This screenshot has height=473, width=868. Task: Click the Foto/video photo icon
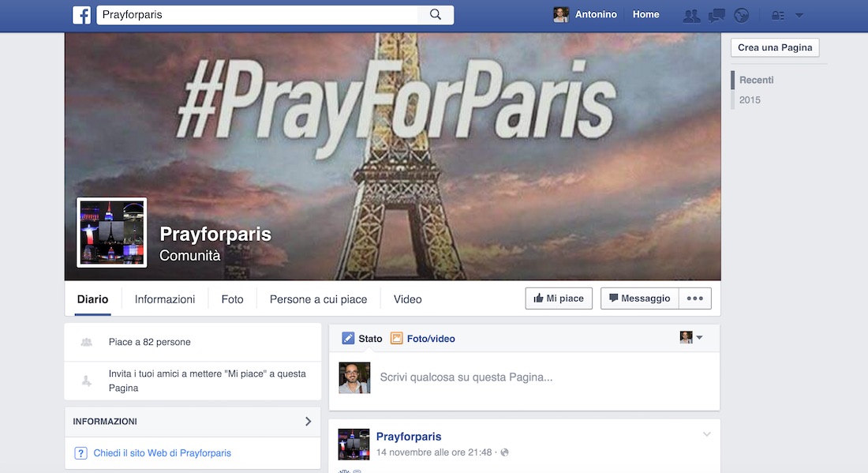tap(397, 339)
